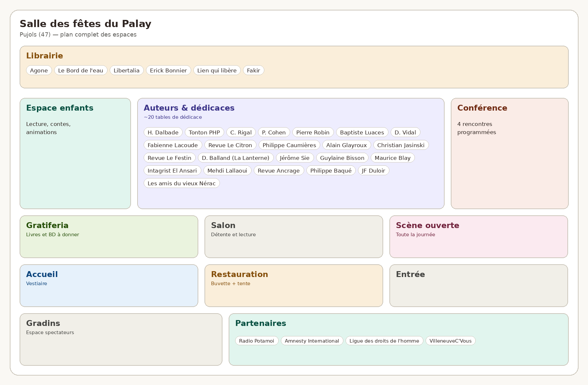Select the Accueil heading
Screen dimensions: 588x385
(x=42, y=274)
